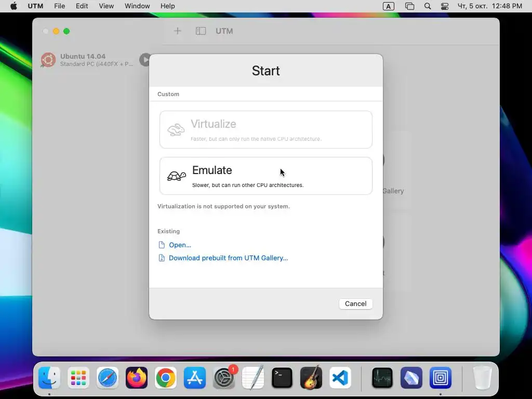Click the download icon next to UTM Gallery link
The image size is (532, 399).
click(x=162, y=258)
